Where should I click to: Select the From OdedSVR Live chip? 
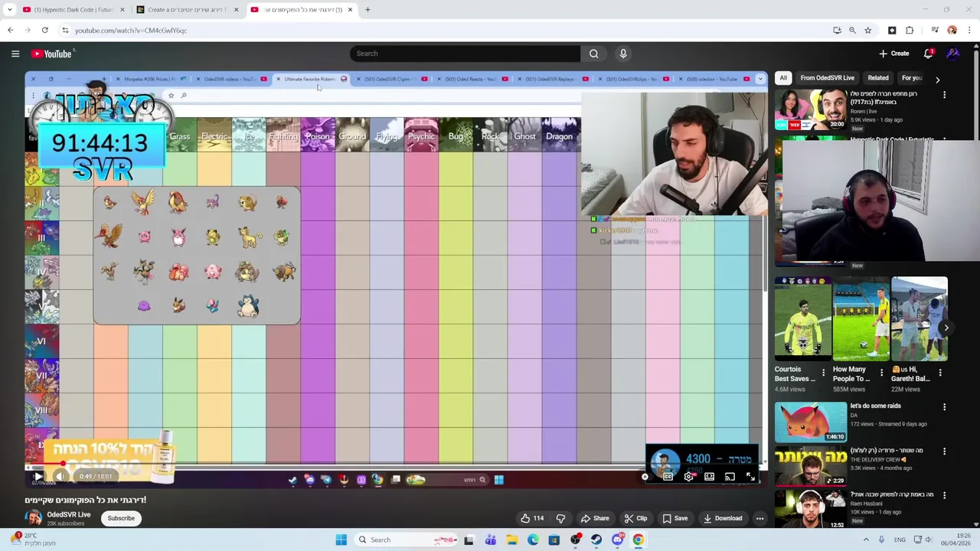click(x=827, y=78)
